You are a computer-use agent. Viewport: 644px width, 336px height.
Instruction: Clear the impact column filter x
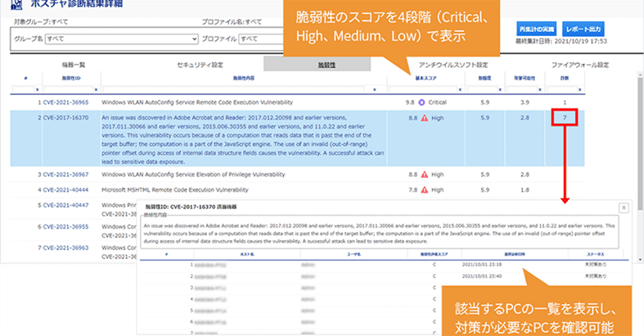tap(500, 89)
